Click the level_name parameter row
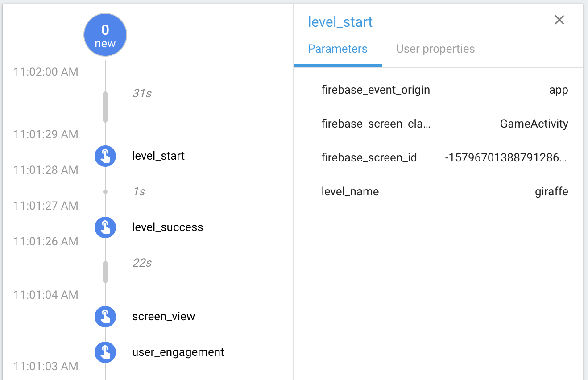This screenshot has height=380, width=588. (x=444, y=192)
